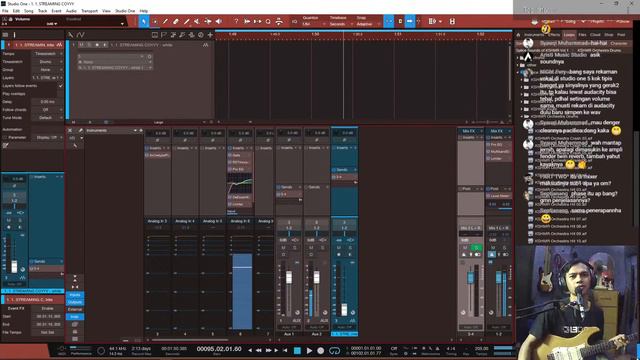Viewport: 640px width, 360px height.
Task: Stop playback in the transport bar
Action: (297, 351)
